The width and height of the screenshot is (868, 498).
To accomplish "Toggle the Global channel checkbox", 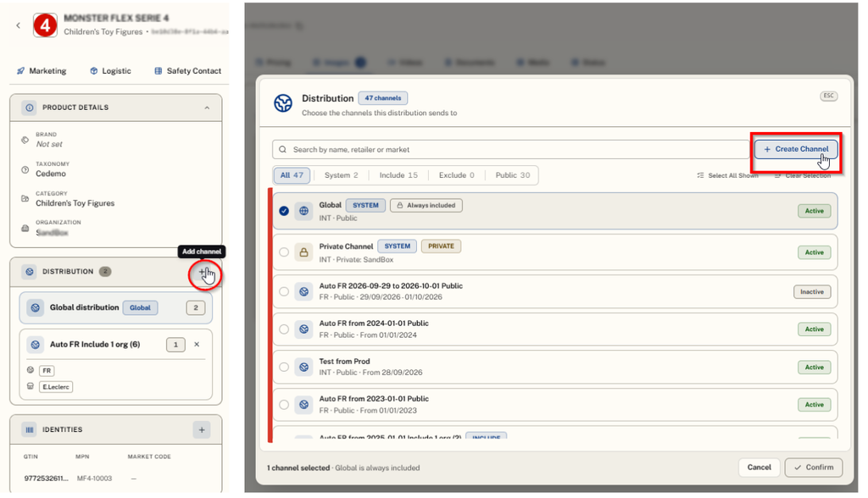I will click(x=284, y=211).
